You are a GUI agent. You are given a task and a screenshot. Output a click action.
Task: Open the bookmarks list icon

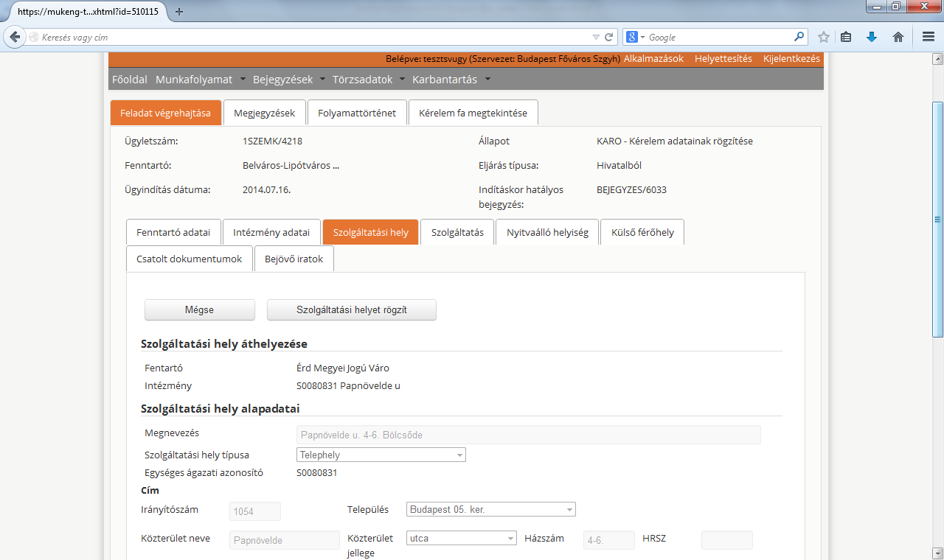[847, 37]
